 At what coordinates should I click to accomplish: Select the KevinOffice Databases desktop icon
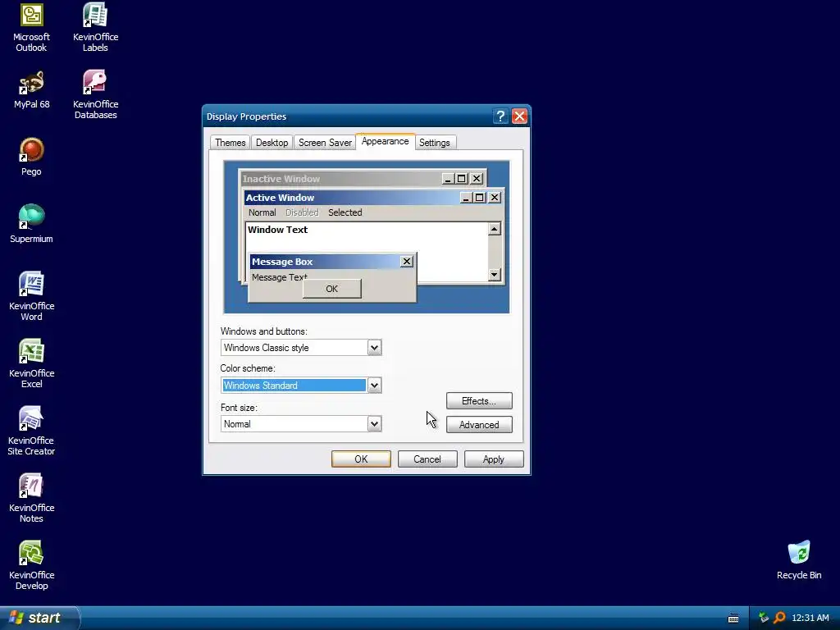(x=95, y=94)
